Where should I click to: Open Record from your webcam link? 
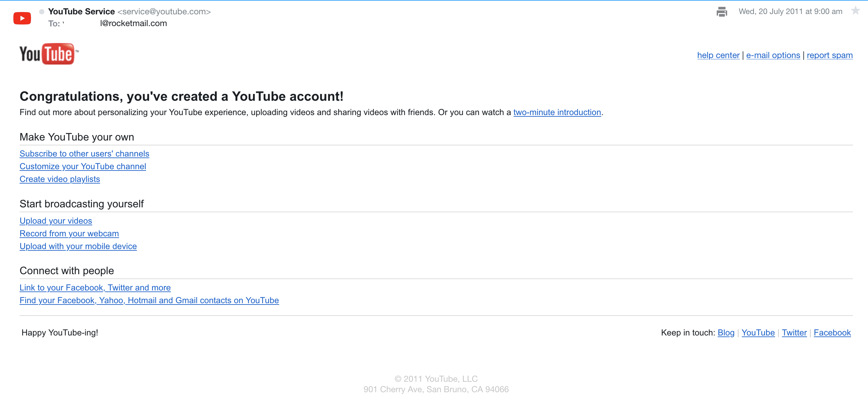click(x=69, y=233)
